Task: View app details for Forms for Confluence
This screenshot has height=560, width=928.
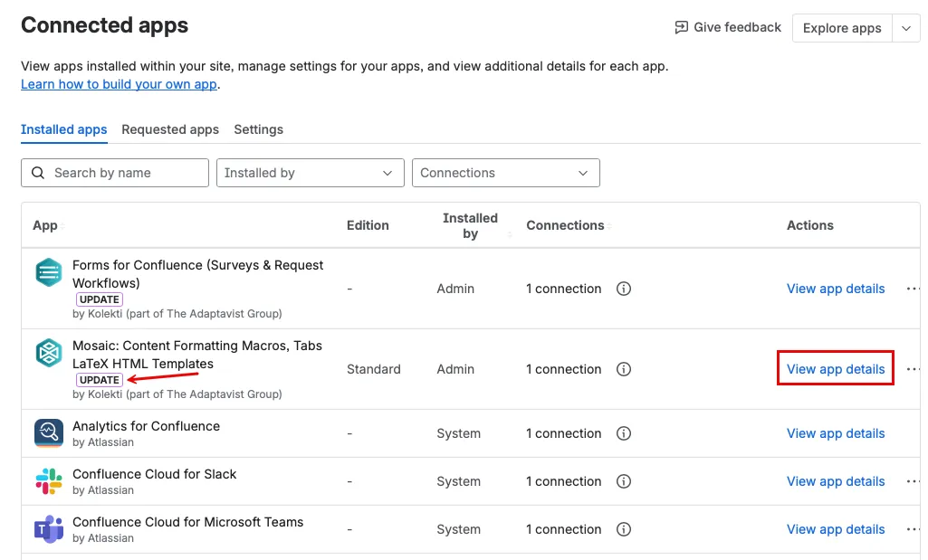Action: [836, 289]
